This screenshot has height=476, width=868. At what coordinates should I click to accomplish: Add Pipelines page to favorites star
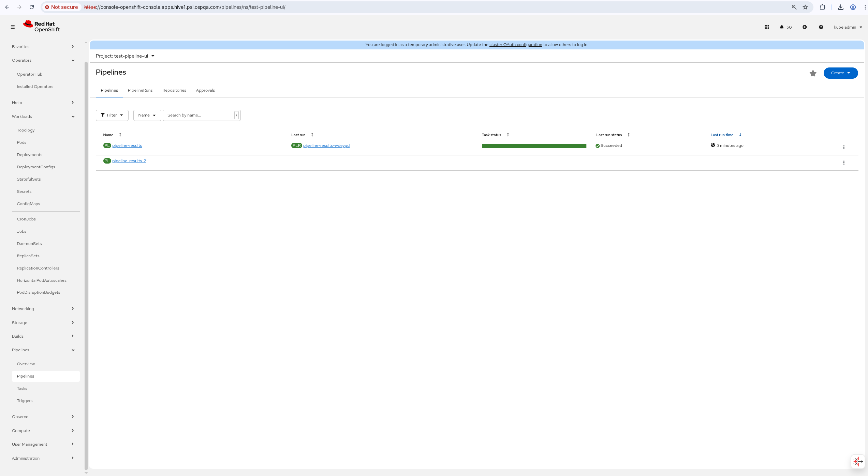[813, 73]
